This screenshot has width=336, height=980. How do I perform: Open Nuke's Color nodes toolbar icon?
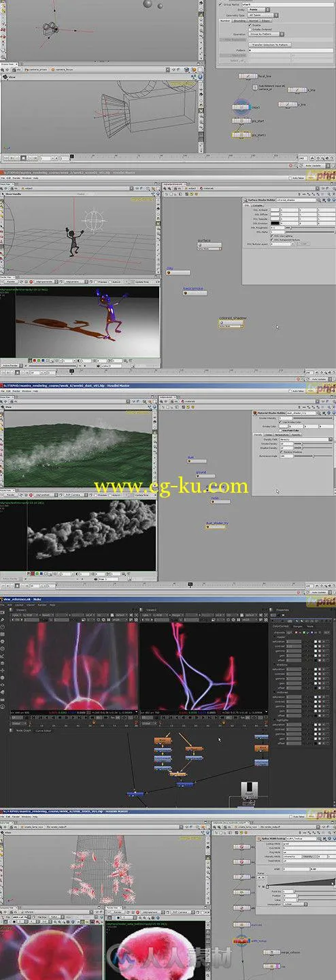(3, 641)
